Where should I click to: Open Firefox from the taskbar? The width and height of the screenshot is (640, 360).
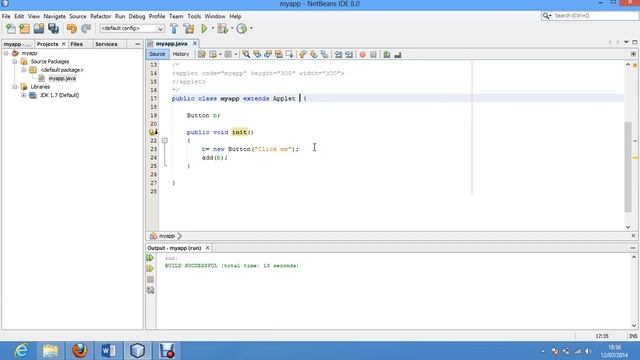point(80,351)
